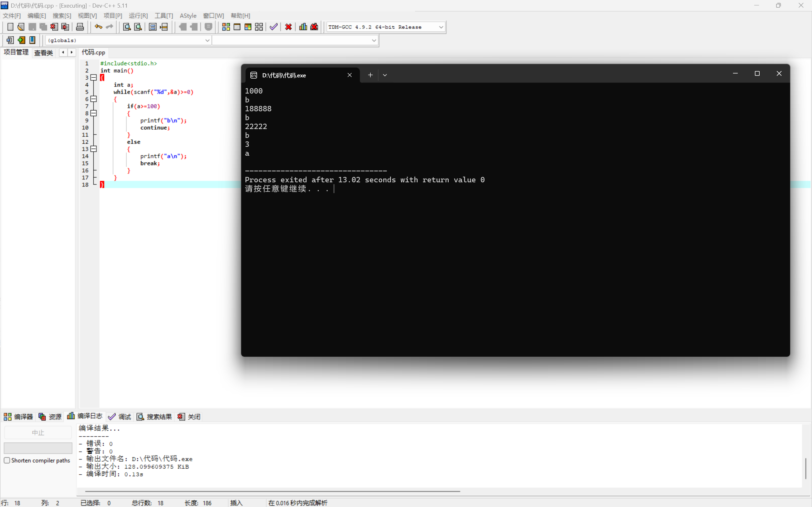Enable Shorten compiler paths checkbox

tap(7, 460)
